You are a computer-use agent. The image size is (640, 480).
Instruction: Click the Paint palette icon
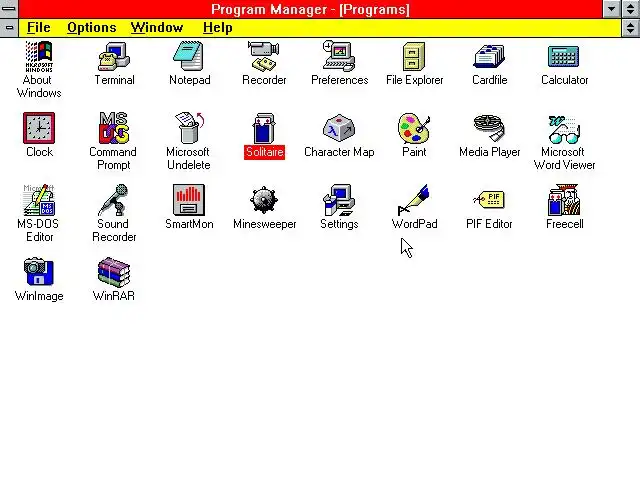414,128
